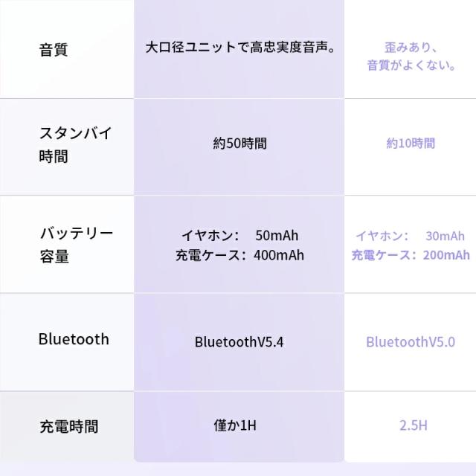Select the BluetoothV5.4 cell text
Image resolution: width=476 pixels, height=476 pixels.
[239, 342]
